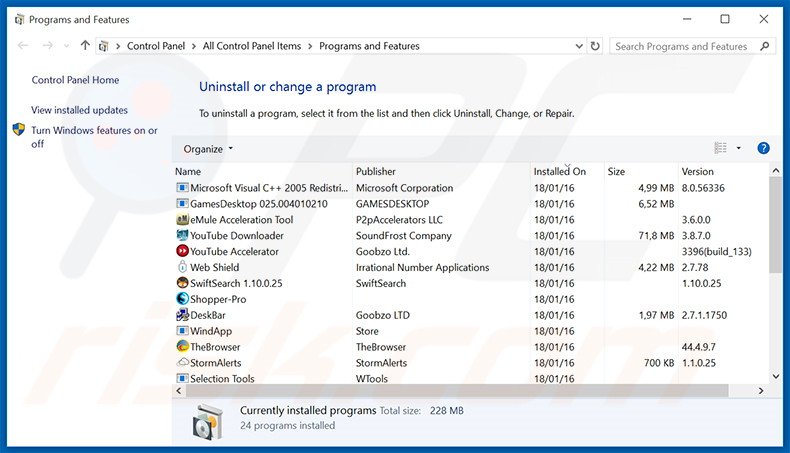The width and height of the screenshot is (790, 453).
Task: Click the forward navigation arrow
Action: coord(47,46)
